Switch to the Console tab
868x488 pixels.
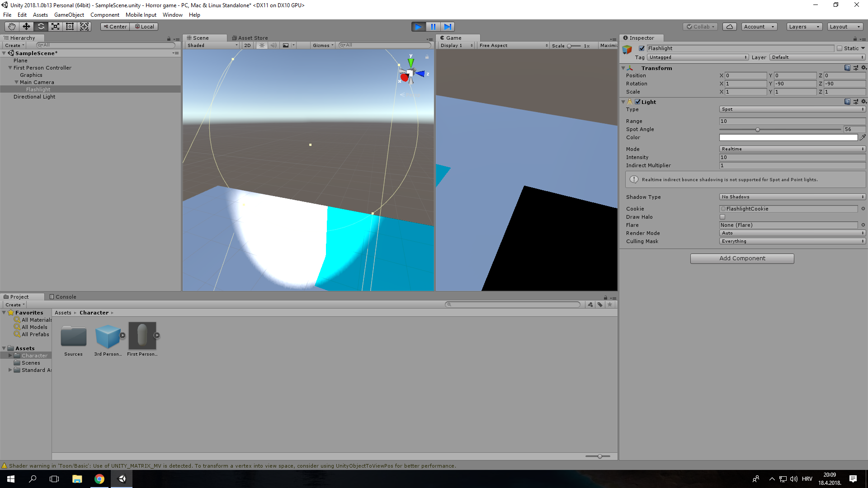(62, 297)
